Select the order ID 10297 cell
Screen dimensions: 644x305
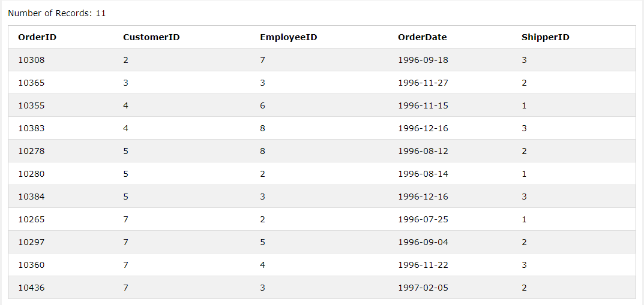point(31,242)
